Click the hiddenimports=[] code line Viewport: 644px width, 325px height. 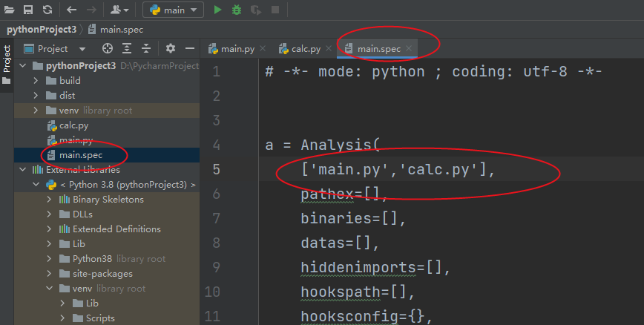(x=376, y=267)
